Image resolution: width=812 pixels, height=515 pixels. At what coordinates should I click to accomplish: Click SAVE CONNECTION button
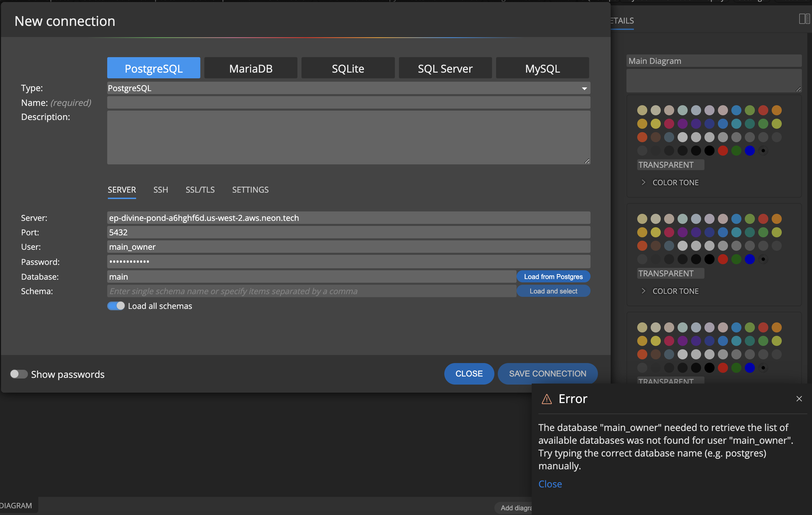[547, 373]
